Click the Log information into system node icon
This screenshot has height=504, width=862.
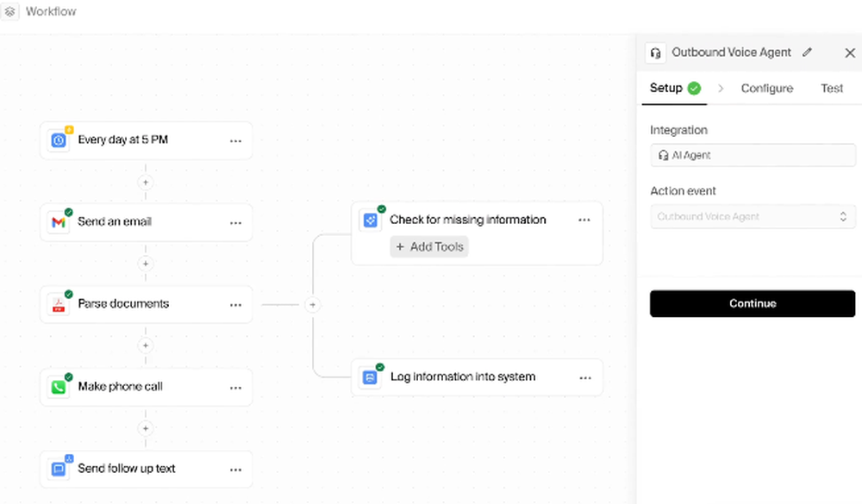(x=371, y=377)
